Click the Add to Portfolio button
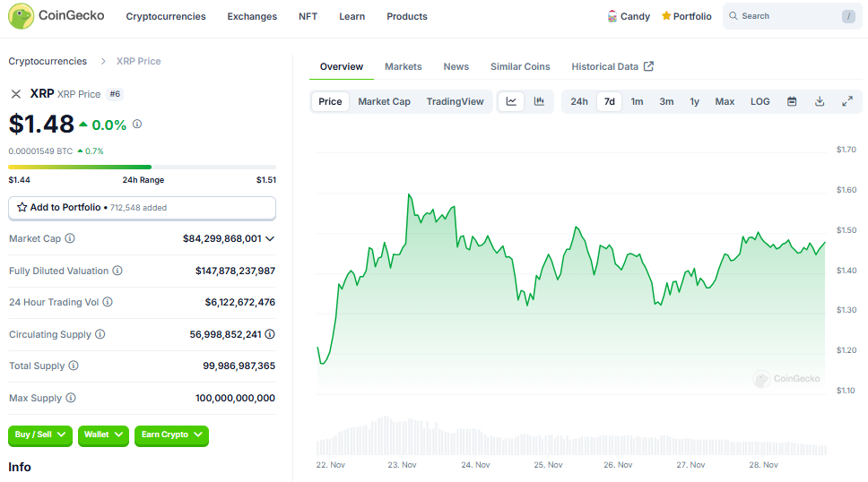Screen dimensions: 868x482 point(143,208)
